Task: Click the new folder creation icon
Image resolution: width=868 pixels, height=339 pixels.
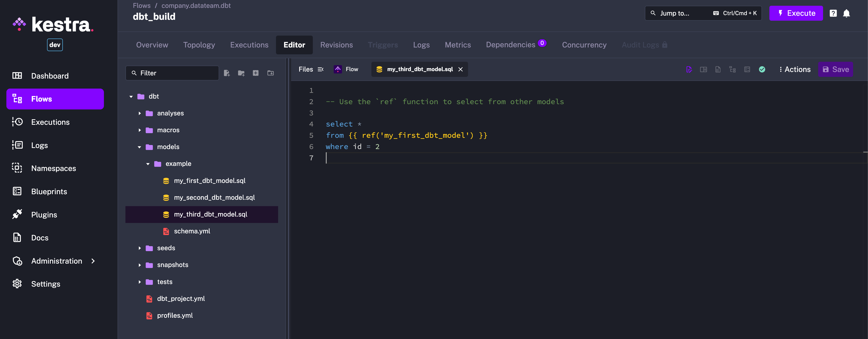Action: click(241, 73)
